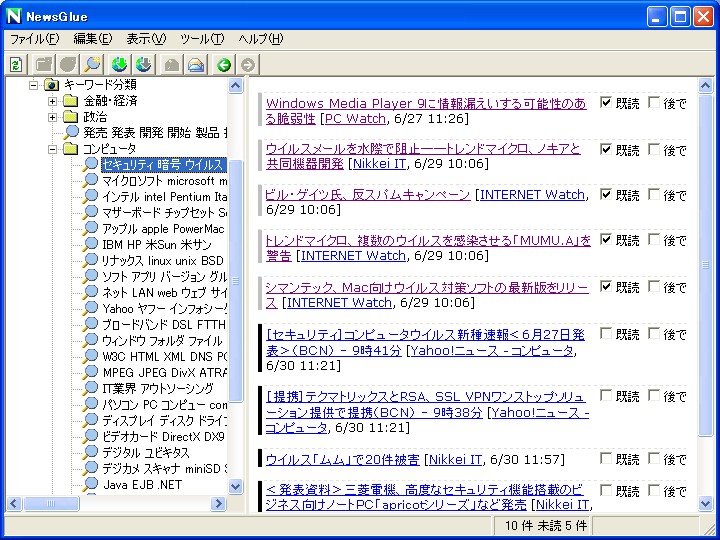Click the open envelope toolbar icon

click(x=196, y=64)
